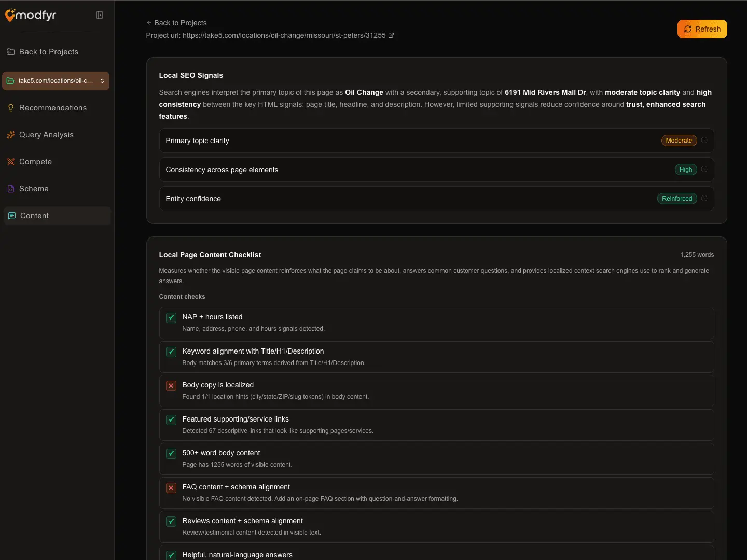Click "Body matches 3/6 primary terms" description
The image size is (747, 560).
pos(274,363)
